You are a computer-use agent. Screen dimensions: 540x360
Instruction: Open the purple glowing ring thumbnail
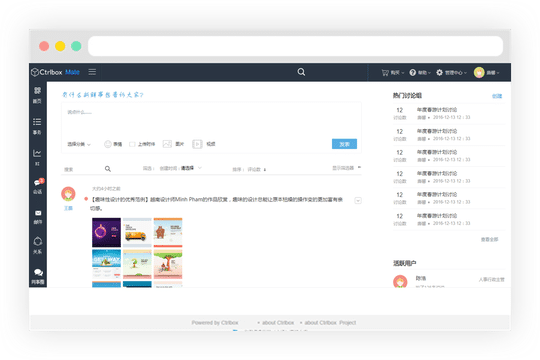(106, 233)
